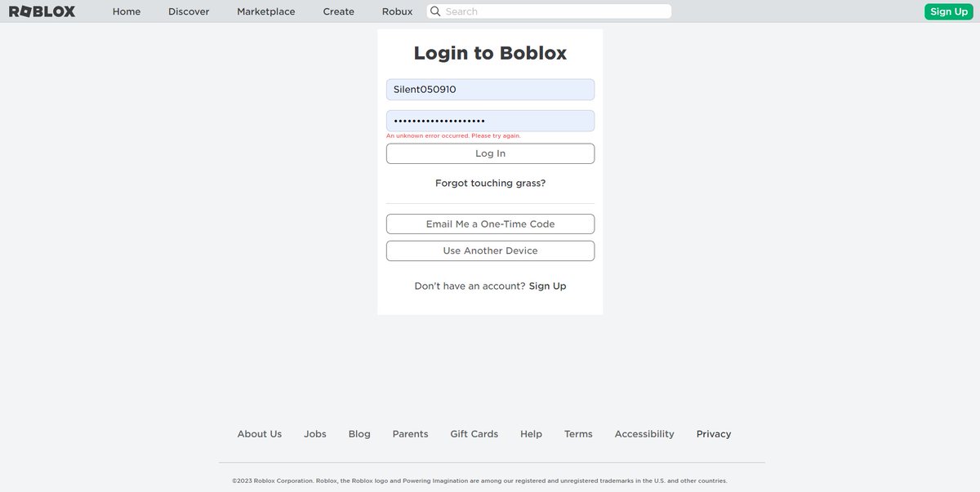The image size is (980, 492).
Task: Open the Blog footer link
Action: tap(359, 434)
